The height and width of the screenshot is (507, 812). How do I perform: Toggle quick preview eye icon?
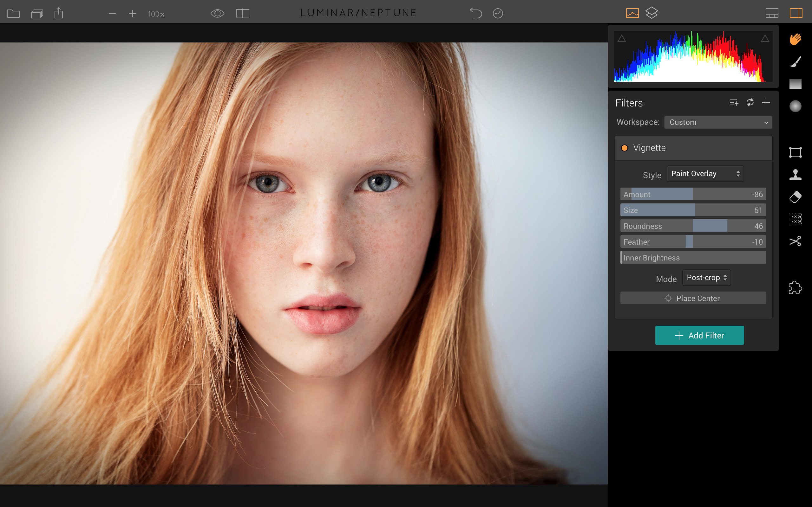click(x=217, y=13)
